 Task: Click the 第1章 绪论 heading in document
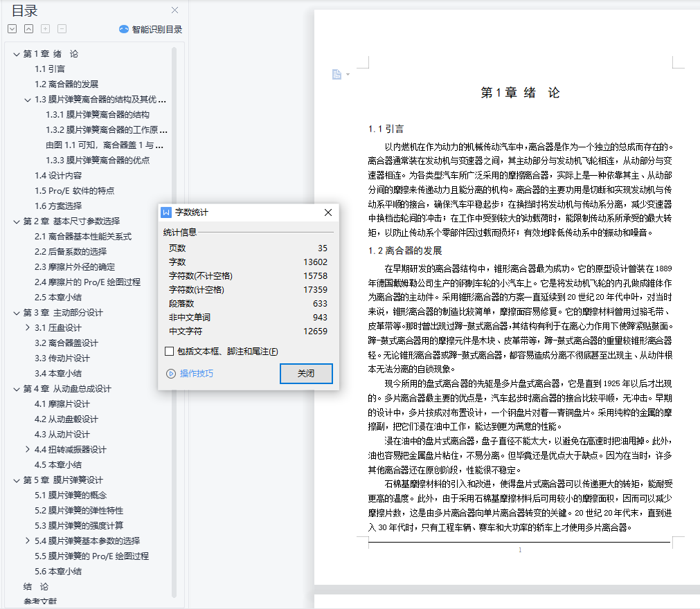tap(520, 93)
